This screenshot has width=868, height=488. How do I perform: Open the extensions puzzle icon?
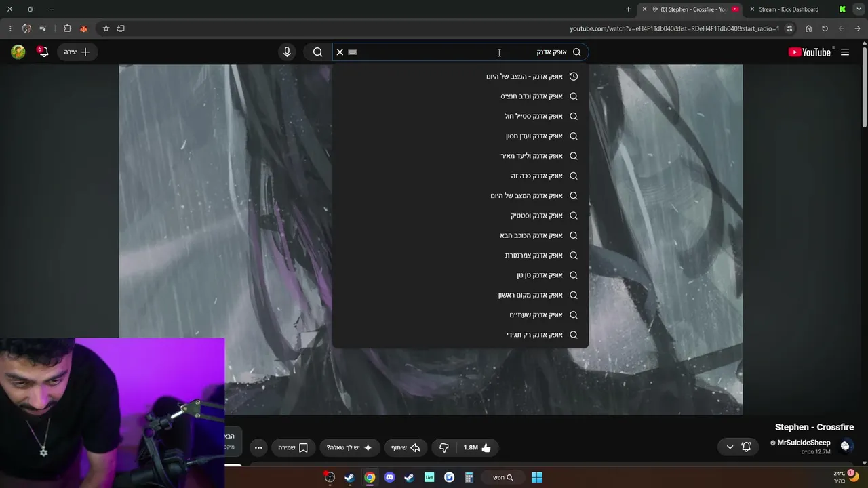67,28
